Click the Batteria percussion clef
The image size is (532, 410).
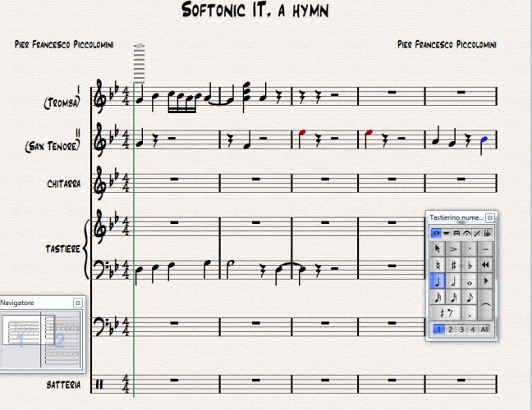99,385
